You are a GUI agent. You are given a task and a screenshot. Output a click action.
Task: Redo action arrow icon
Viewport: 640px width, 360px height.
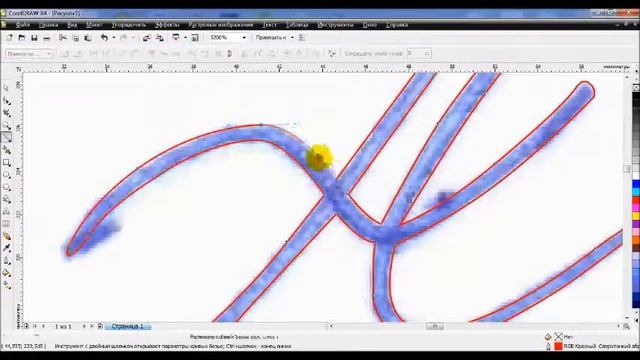point(123,38)
